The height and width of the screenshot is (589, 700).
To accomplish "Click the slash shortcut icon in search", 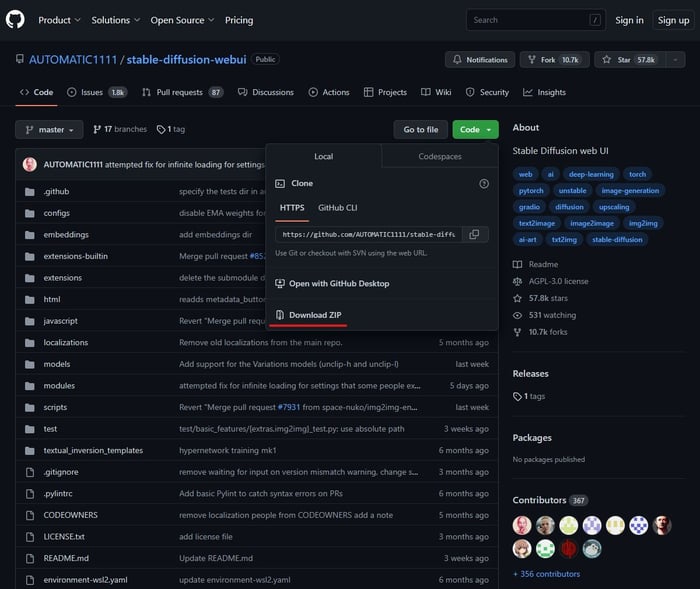I will pos(595,20).
